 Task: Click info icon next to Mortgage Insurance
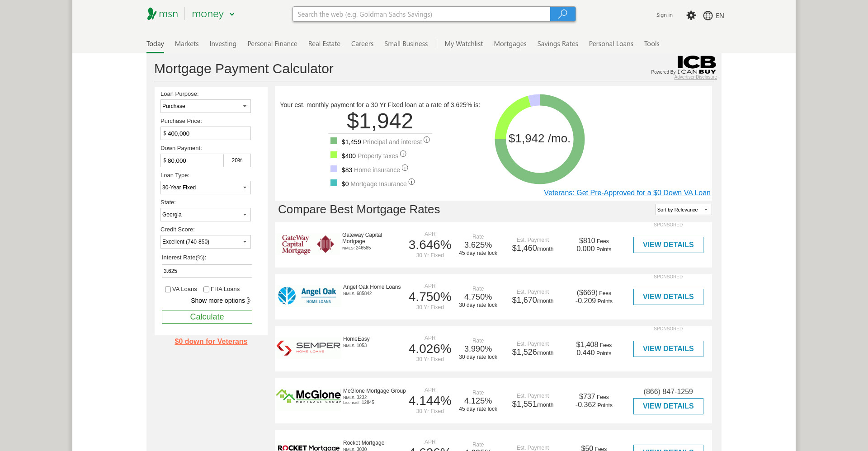pyautogui.click(x=411, y=182)
